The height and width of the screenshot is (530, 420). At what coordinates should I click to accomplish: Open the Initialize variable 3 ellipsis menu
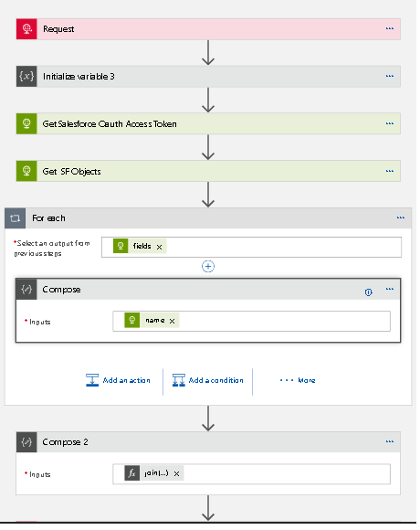pyautogui.click(x=390, y=76)
